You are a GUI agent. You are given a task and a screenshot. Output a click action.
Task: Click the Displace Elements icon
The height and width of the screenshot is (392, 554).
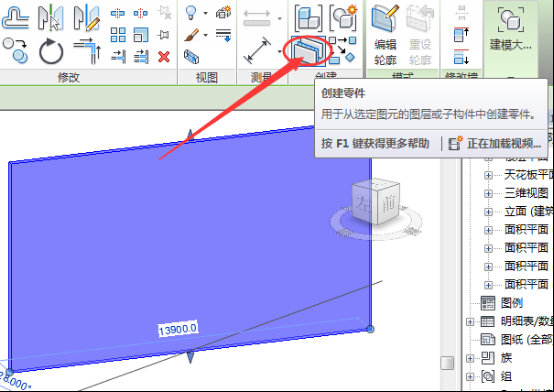coord(223,13)
